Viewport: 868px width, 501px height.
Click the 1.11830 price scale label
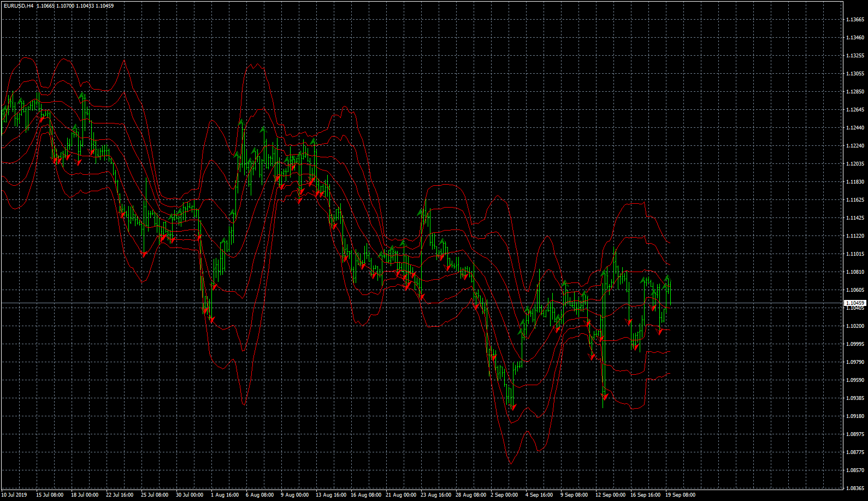point(855,182)
